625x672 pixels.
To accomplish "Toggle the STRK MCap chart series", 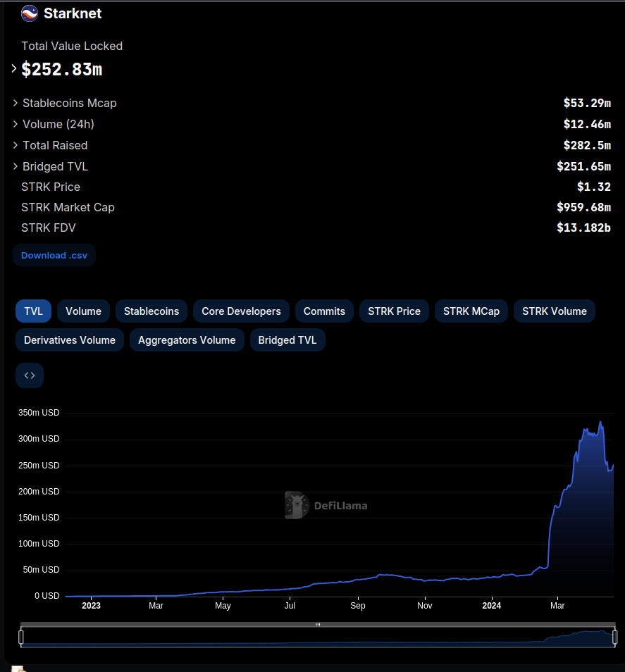I will point(471,311).
